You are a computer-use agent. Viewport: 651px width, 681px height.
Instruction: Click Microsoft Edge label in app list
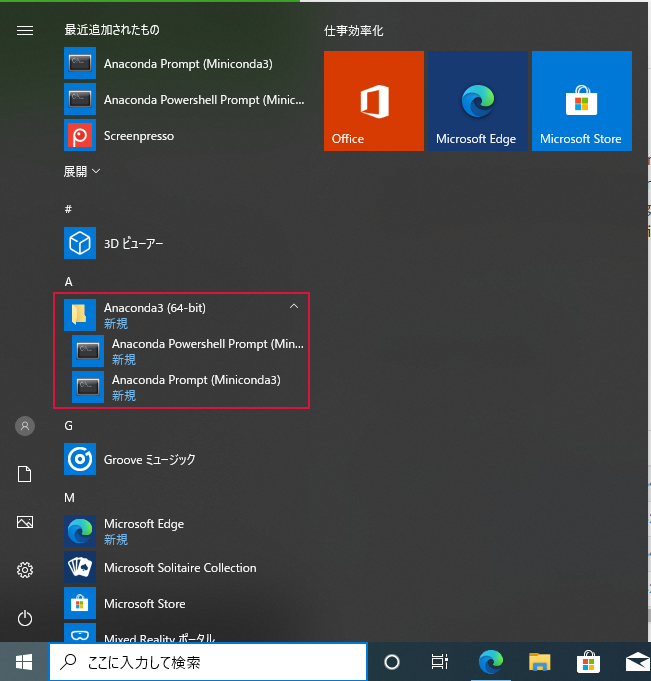pos(144,524)
